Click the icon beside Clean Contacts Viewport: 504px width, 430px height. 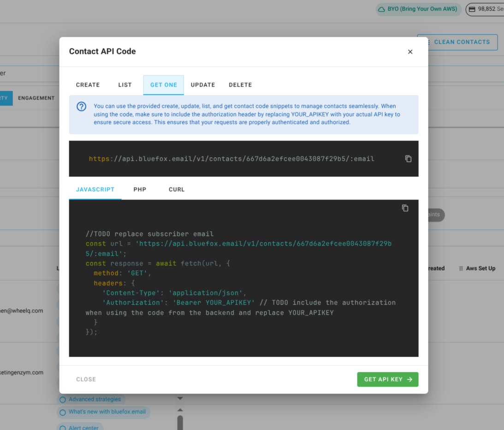pos(428,42)
